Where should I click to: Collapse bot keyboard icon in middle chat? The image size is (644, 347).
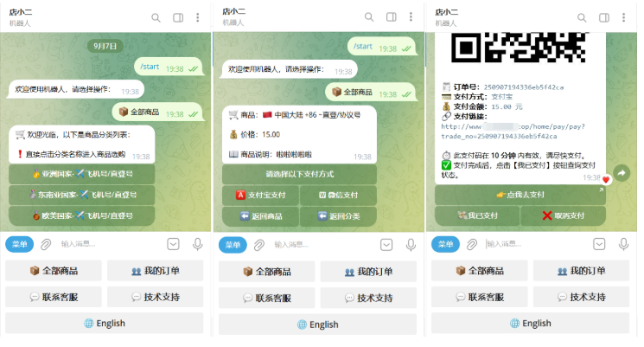click(386, 245)
